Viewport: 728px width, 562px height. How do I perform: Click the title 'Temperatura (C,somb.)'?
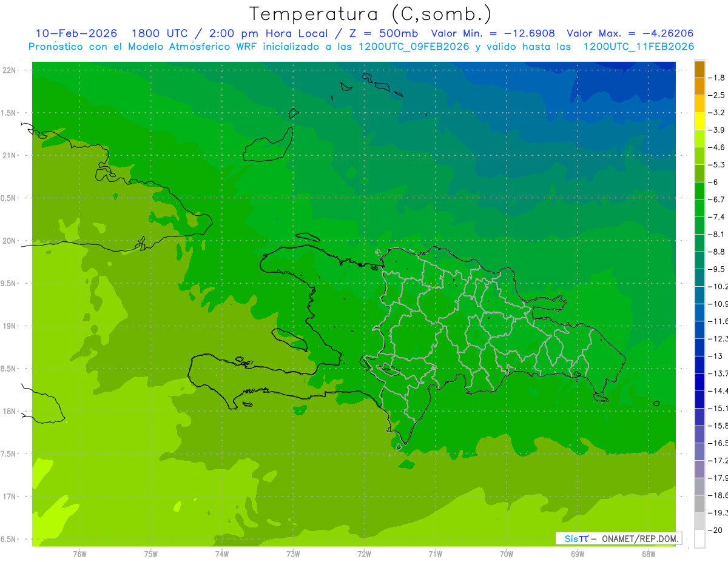click(x=370, y=13)
